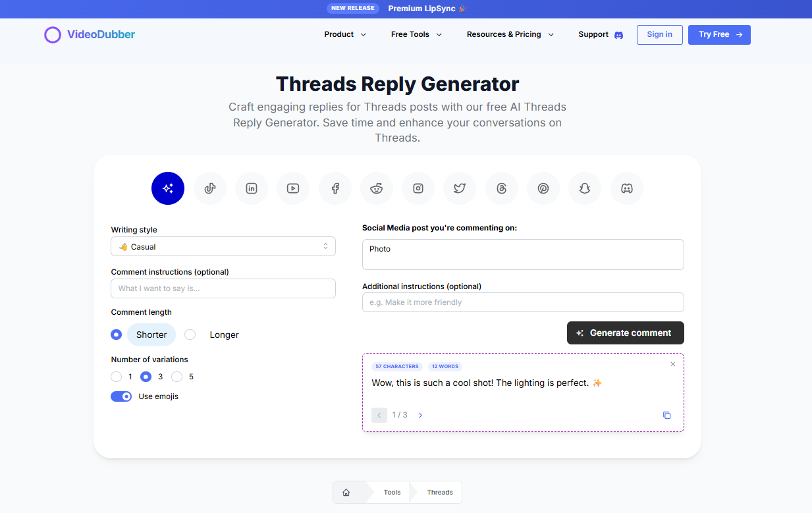Screen dimensions: 812x513
Task: Select the Shorter comment length radio
Action: coord(117,335)
